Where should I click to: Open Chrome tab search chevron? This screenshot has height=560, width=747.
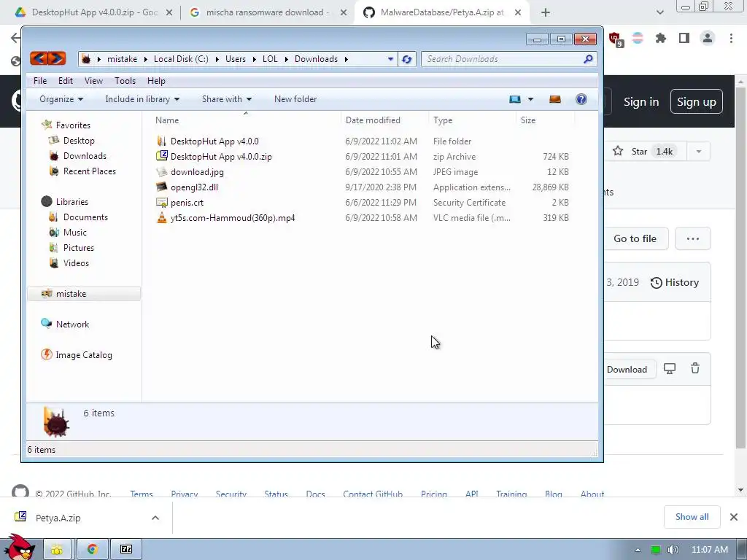(659, 12)
